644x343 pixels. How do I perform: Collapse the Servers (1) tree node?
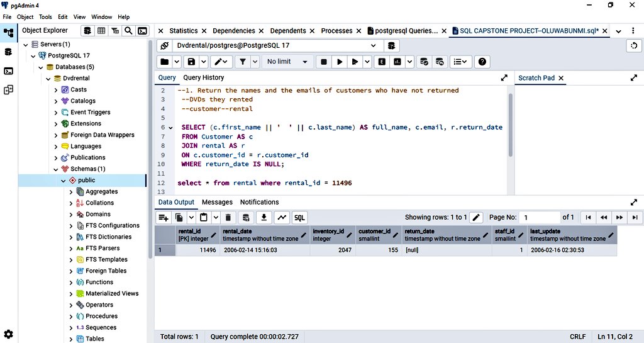pos(26,44)
